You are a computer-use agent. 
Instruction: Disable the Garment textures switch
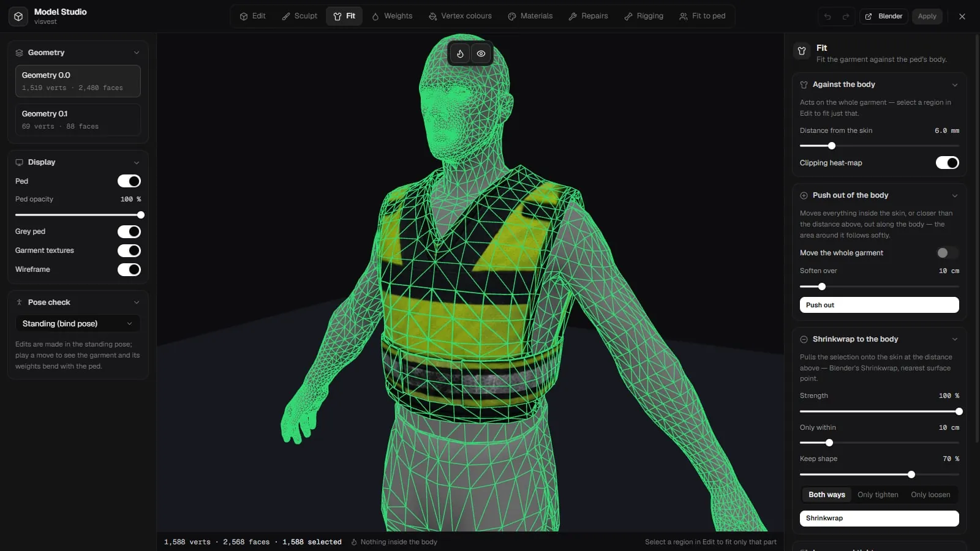click(129, 250)
